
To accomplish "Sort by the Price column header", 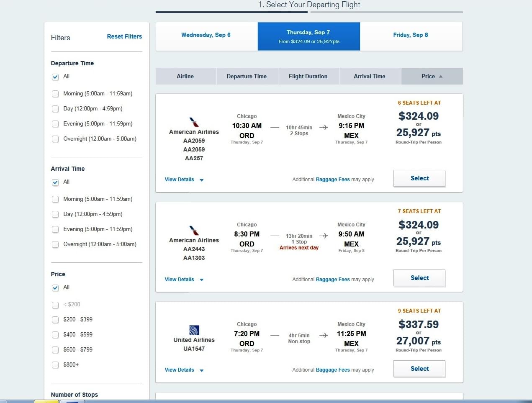I will (432, 76).
